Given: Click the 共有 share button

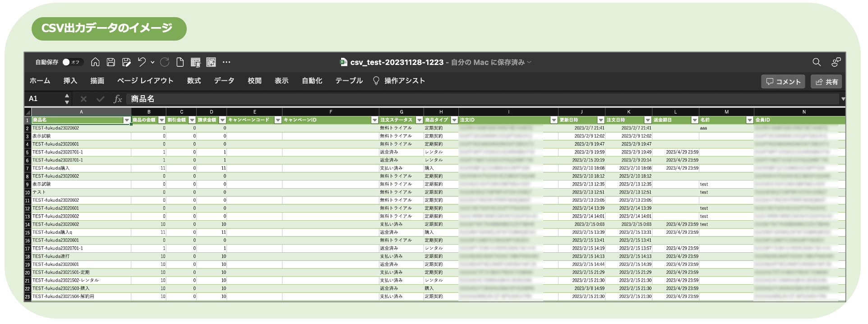Looking at the screenshot, I should 826,82.
